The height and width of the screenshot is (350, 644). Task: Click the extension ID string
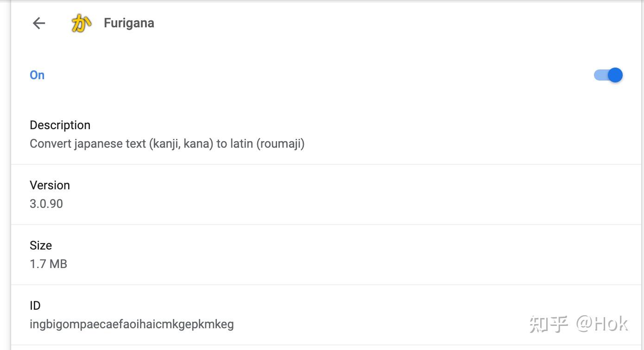click(x=132, y=324)
